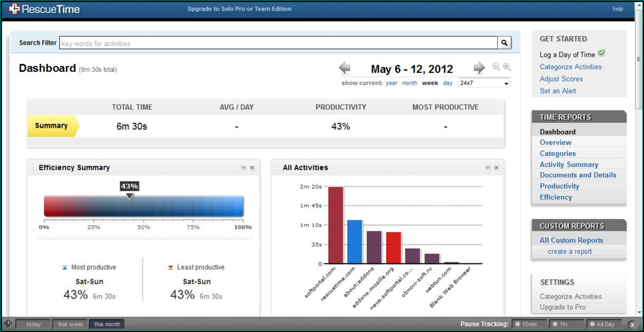Open the help link

[618, 9]
